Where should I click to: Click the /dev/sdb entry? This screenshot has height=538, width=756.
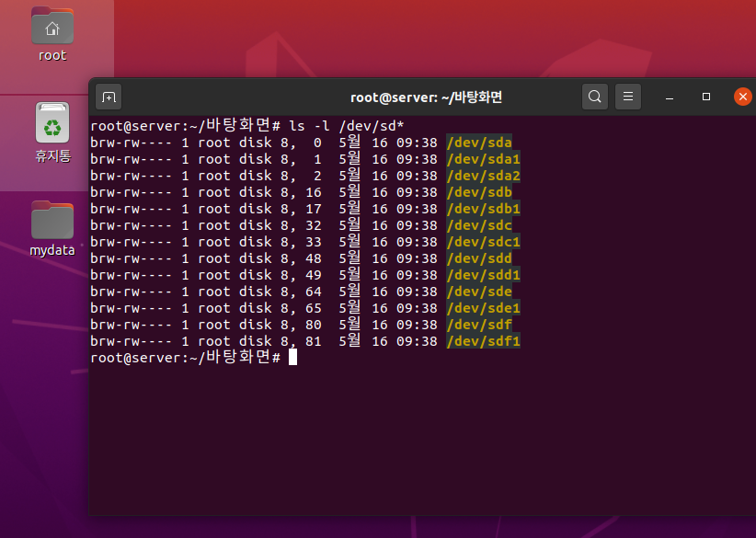pyautogui.click(x=479, y=192)
